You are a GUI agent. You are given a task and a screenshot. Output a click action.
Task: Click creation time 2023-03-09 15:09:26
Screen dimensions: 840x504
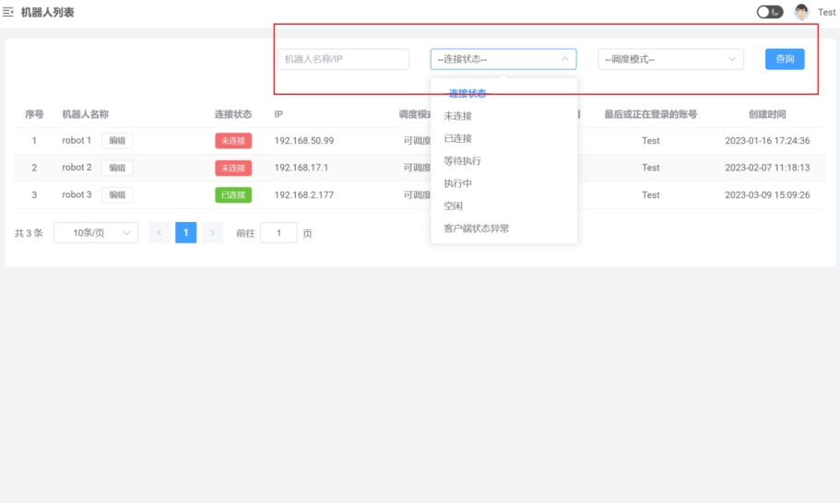(767, 194)
